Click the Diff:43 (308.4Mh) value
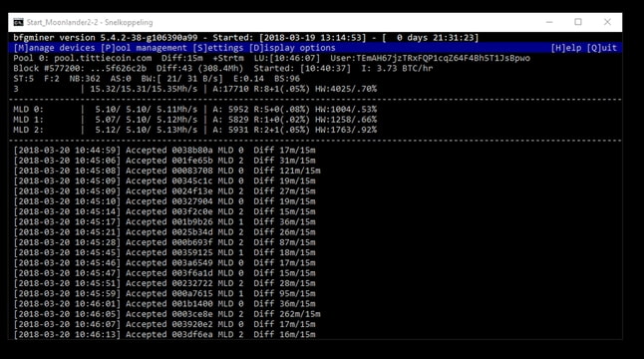Viewport: 644px width, 359px height. (x=199, y=68)
